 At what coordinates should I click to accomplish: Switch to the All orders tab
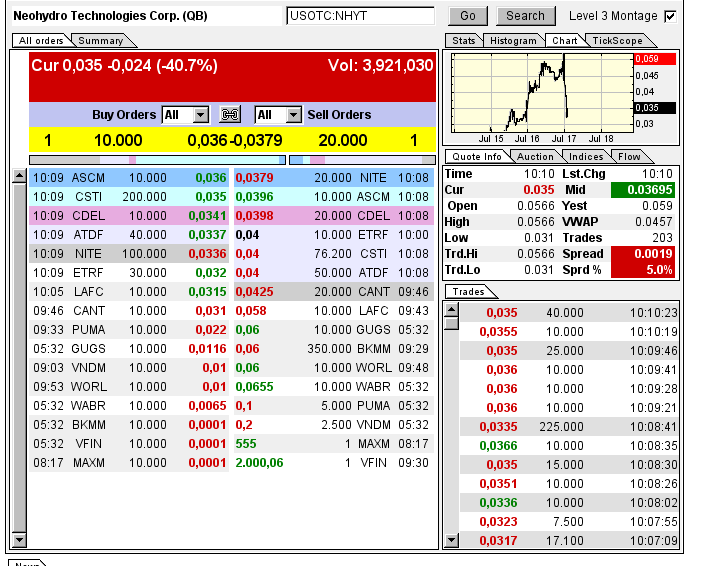click(41, 40)
